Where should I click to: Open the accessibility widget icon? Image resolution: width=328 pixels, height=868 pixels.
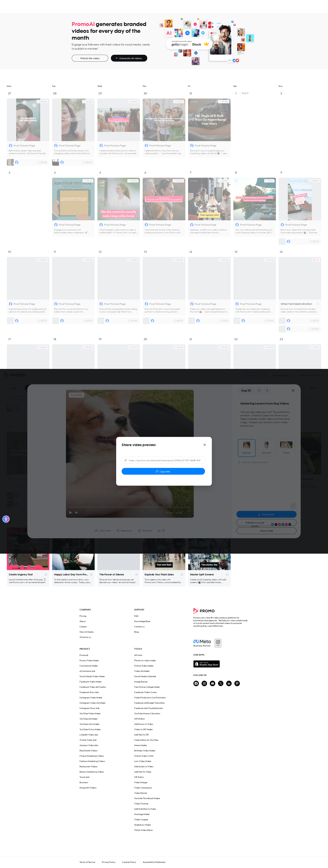pos(6,519)
